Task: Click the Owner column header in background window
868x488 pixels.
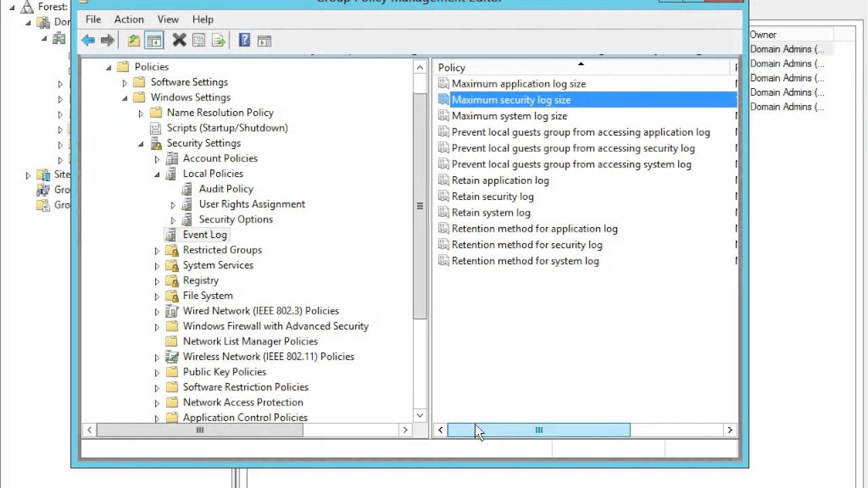Action: click(x=790, y=35)
